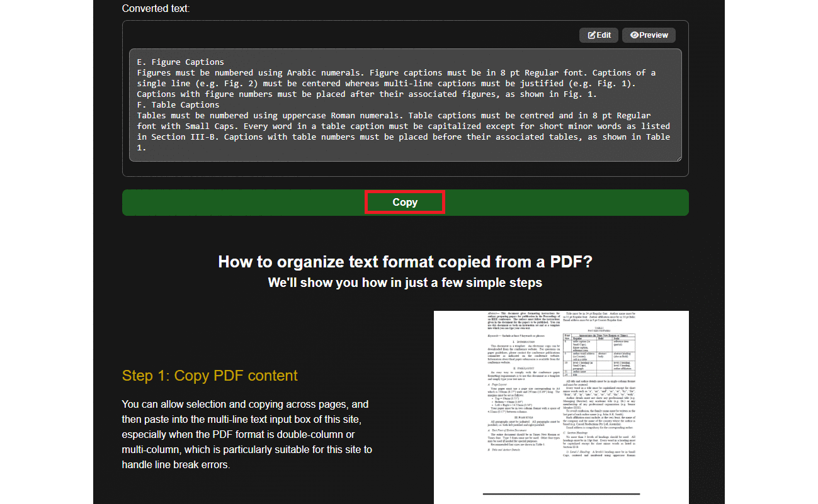Image resolution: width=818 pixels, height=504 pixels.
Task: Click the 'F. Table Captions' line
Action: pyautogui.click(x=178, y=105)
